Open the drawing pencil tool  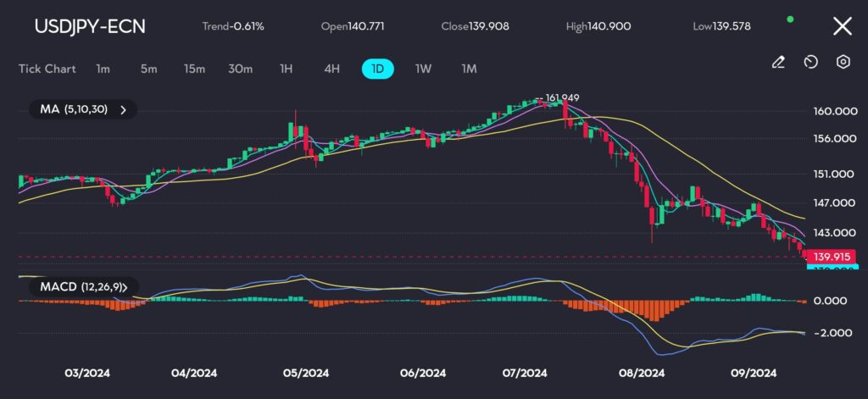778,62
